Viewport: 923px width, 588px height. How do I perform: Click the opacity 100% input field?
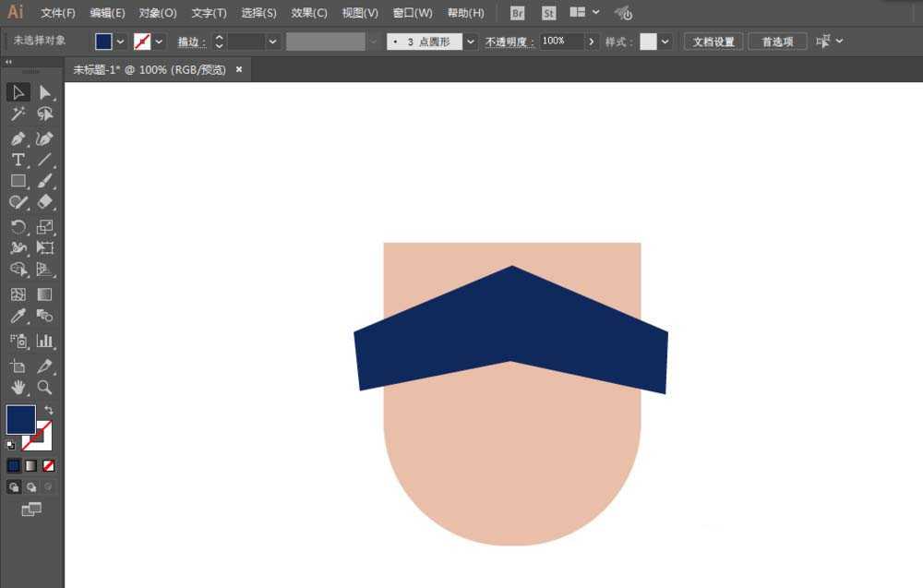561,42
